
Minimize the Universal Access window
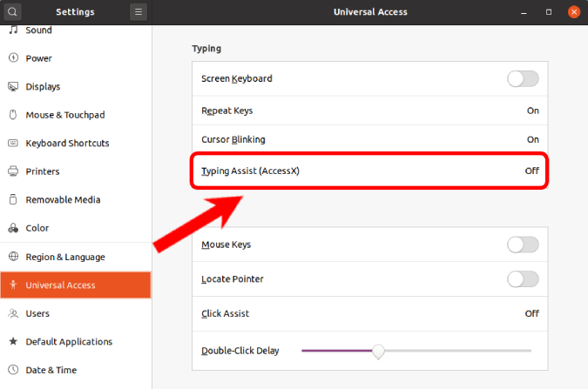click(524, 12)
